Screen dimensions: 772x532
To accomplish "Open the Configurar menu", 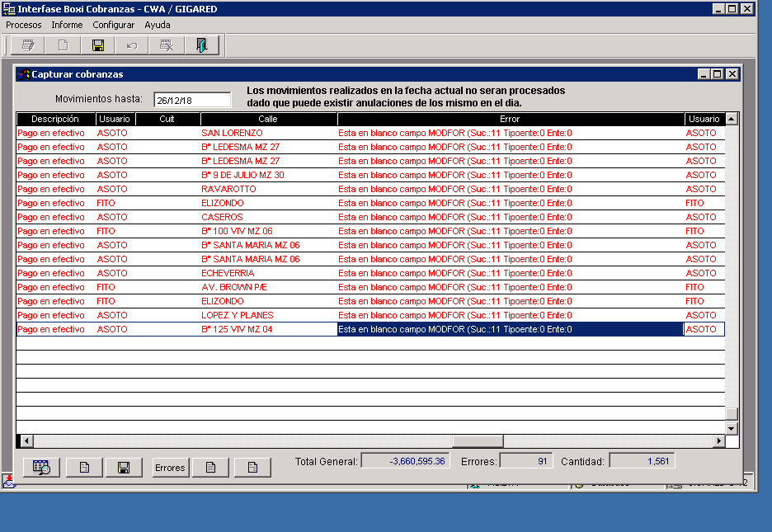I will click(113, 25).
